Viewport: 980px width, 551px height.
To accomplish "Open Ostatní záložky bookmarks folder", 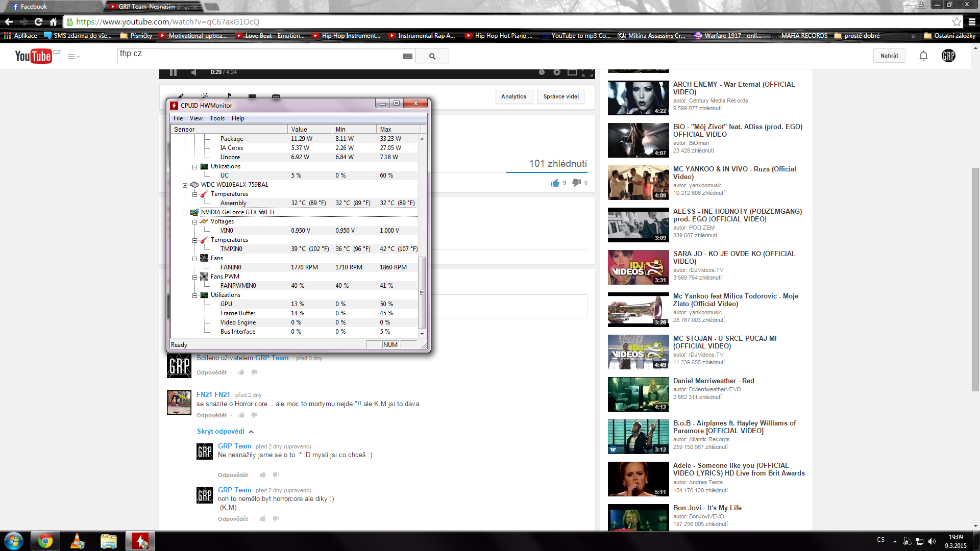I will pyautogui.click(x=949, y=36).
